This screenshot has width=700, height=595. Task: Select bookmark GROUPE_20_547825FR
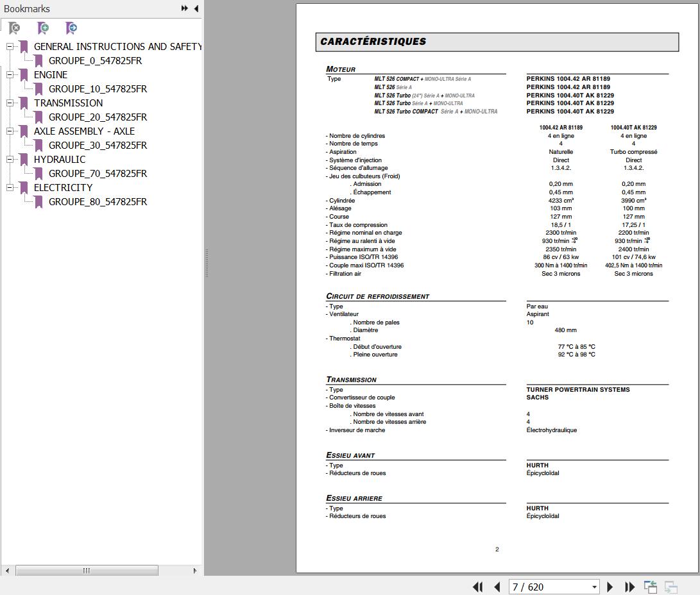[98, 117]
